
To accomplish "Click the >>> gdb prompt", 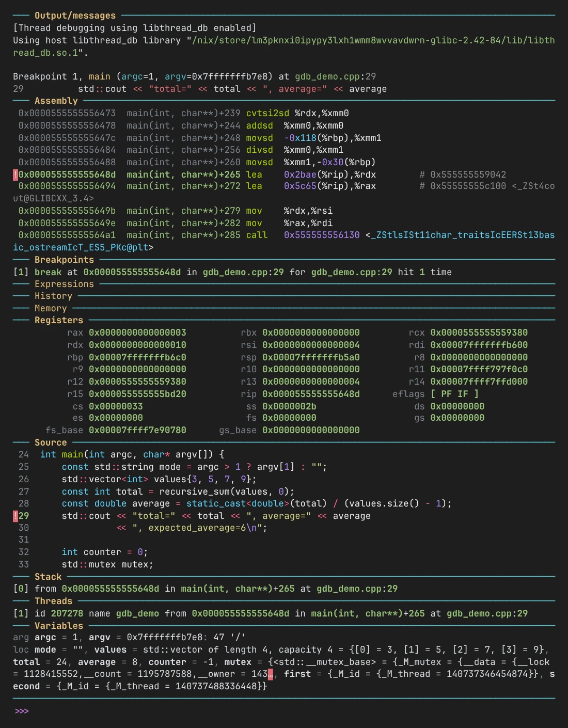I will (21, 711).
